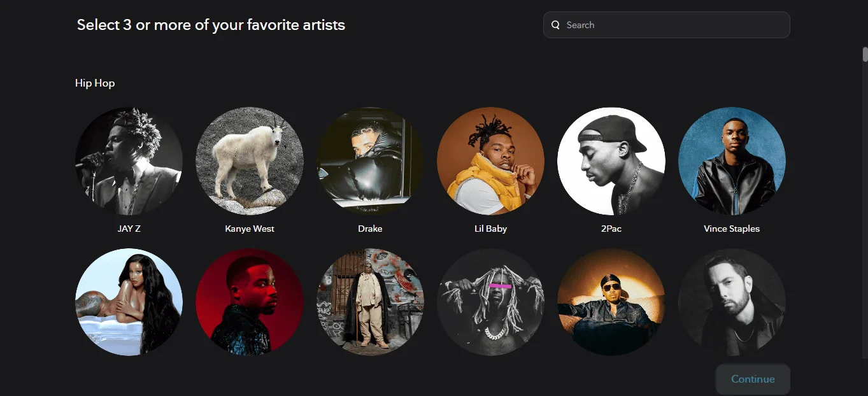Focus the artist Search field

(x=666, y=25)
